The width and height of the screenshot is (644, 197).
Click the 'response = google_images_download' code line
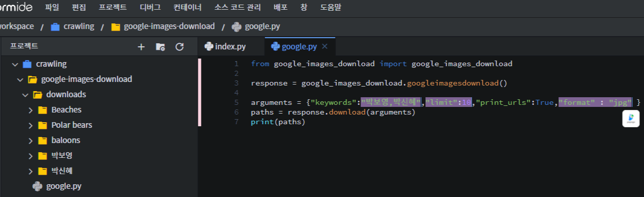(379, 83)
